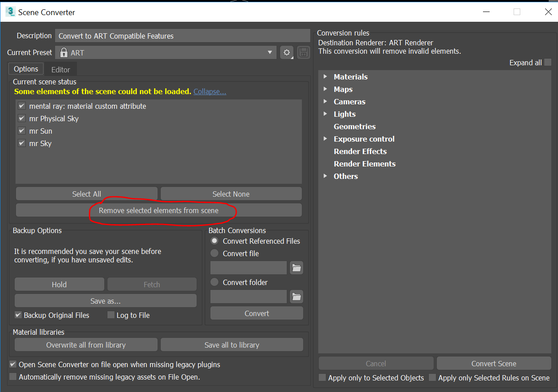Switch to the Editor tab
558x392 pixels.
click(61, 70)
